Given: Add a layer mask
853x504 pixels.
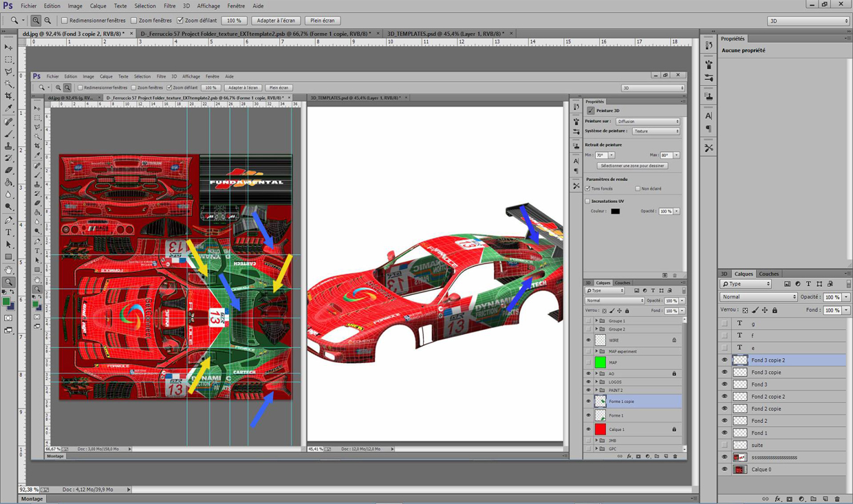Looking at the screenshot, I should tap(789, 499).
